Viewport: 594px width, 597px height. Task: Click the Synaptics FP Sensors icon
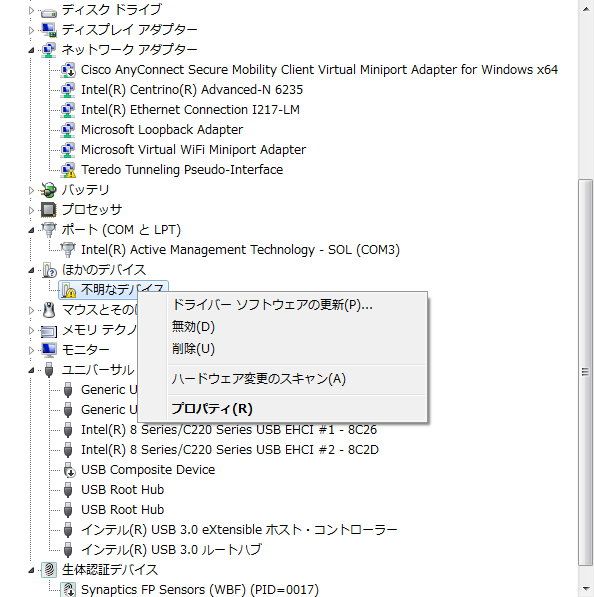click(x=69, y=589)
